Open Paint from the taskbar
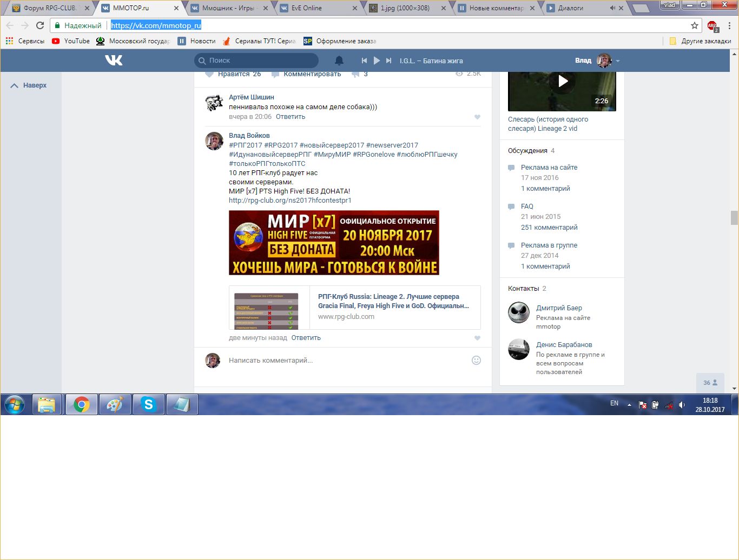 pyautogui.click(x=115, y=404)
